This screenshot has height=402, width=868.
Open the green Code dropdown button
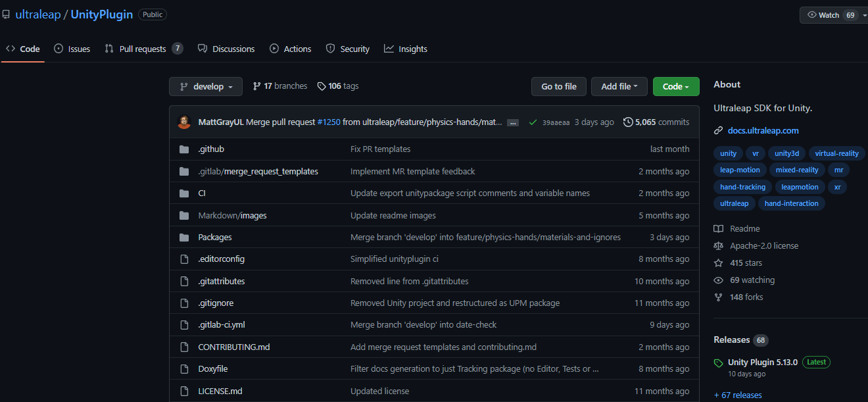tap(676, 86)
